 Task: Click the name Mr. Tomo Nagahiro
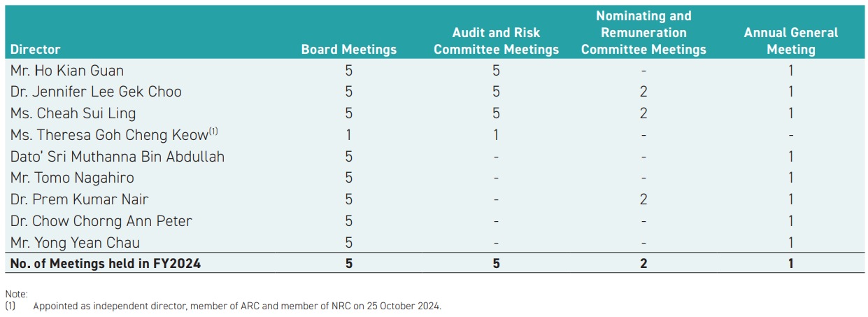tap(72, 178)
